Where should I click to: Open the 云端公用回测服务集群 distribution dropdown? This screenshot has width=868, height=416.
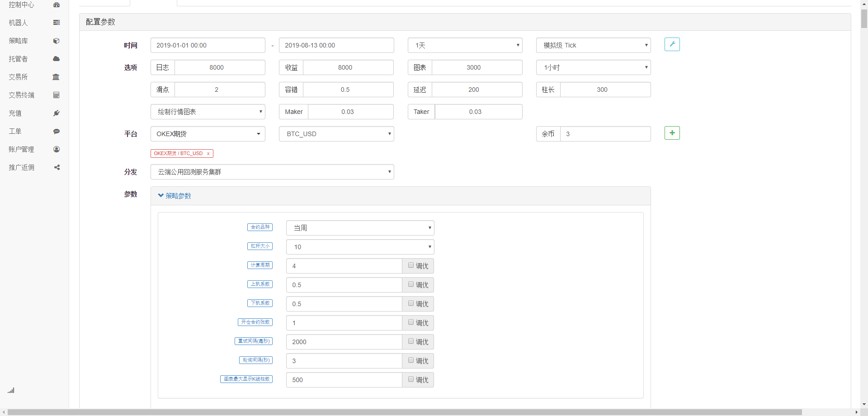point(272,172)
